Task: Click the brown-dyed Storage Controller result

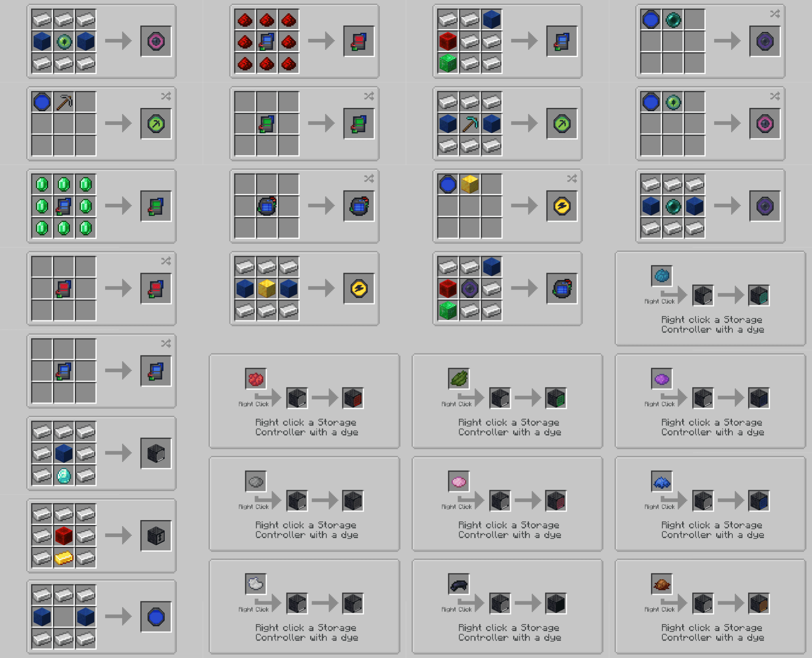Action: 759,604
